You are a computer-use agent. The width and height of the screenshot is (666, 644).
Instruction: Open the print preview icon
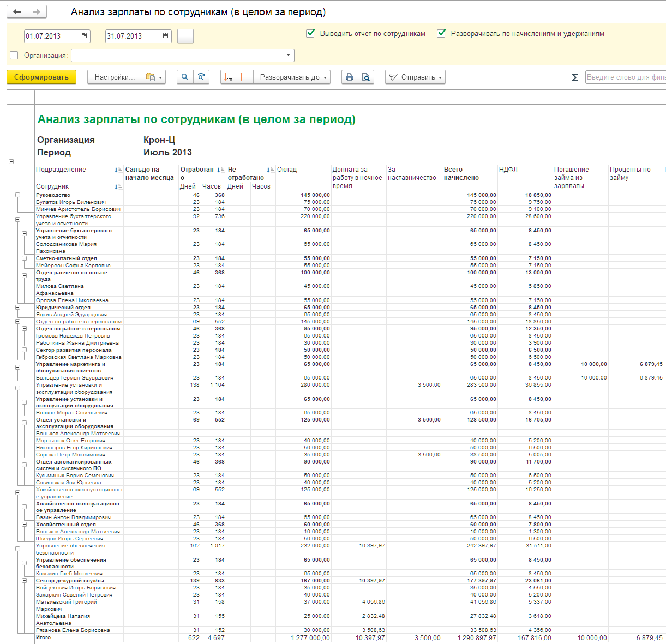point(366,77)
